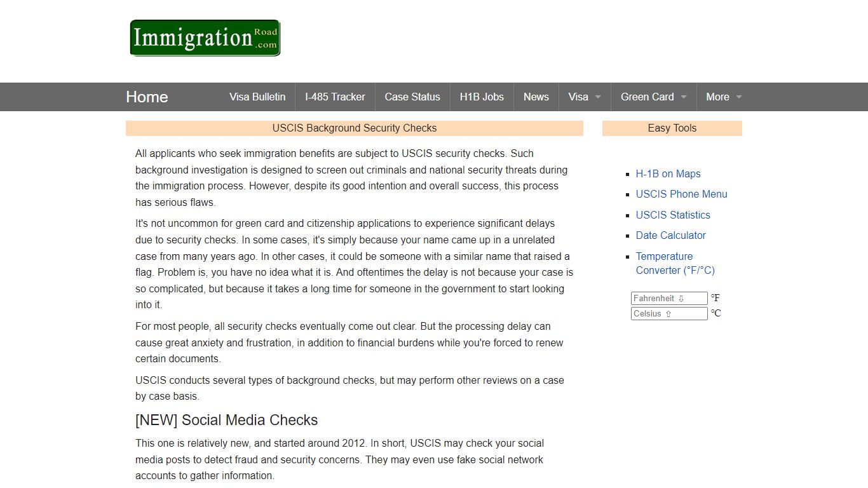Click the arrow next to Green Card

coord(684,97)
